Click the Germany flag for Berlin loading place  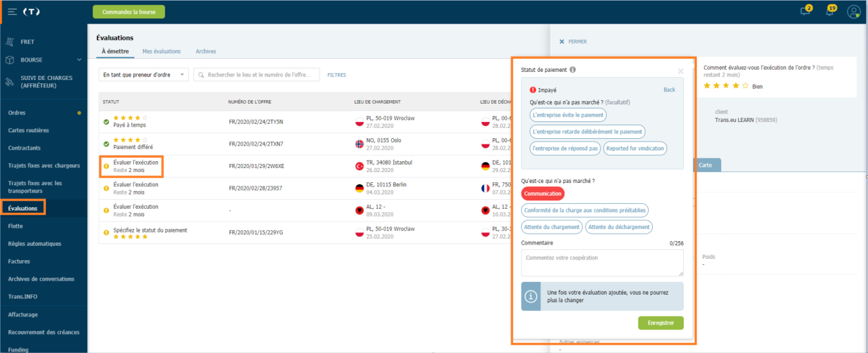pyautogui.click(x=360, y=188)
